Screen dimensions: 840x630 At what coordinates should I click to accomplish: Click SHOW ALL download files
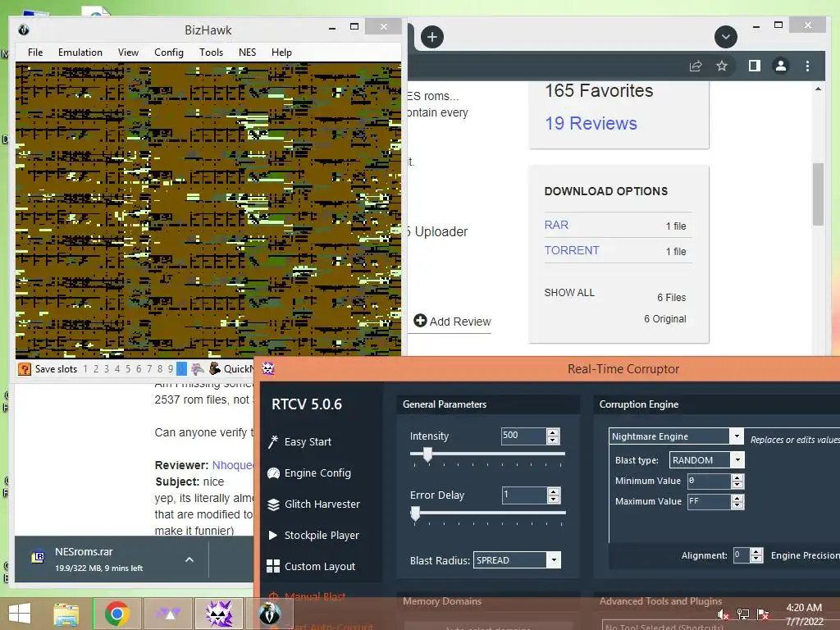(569, 293)
